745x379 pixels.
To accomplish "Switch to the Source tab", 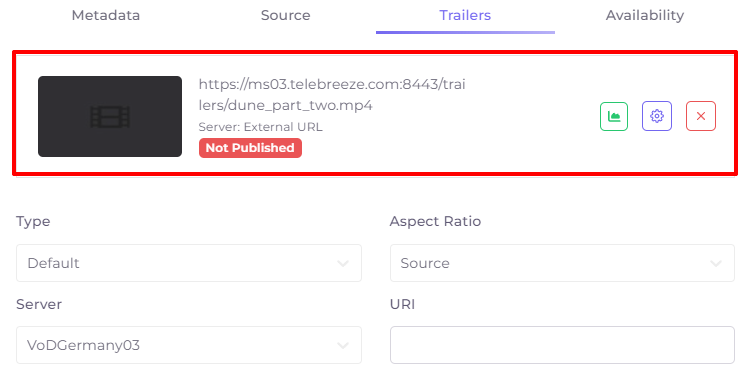I will tap(286, 15).
